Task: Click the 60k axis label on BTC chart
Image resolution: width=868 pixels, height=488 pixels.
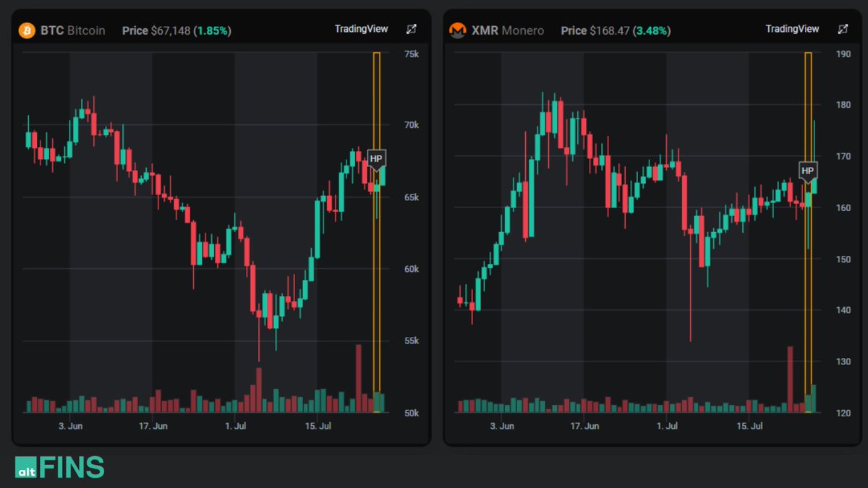Action: click(x=412, y=269)
